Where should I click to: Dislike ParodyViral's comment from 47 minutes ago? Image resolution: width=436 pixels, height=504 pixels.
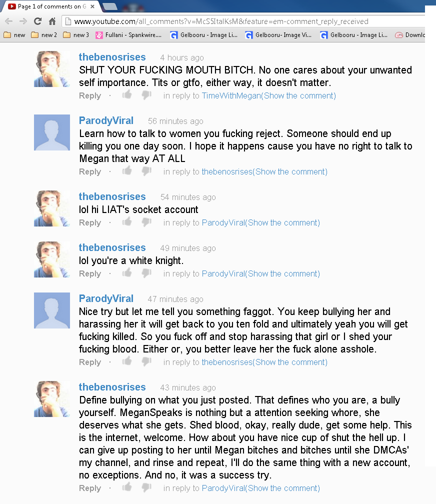pyautogui.click(x=146, y=361)
